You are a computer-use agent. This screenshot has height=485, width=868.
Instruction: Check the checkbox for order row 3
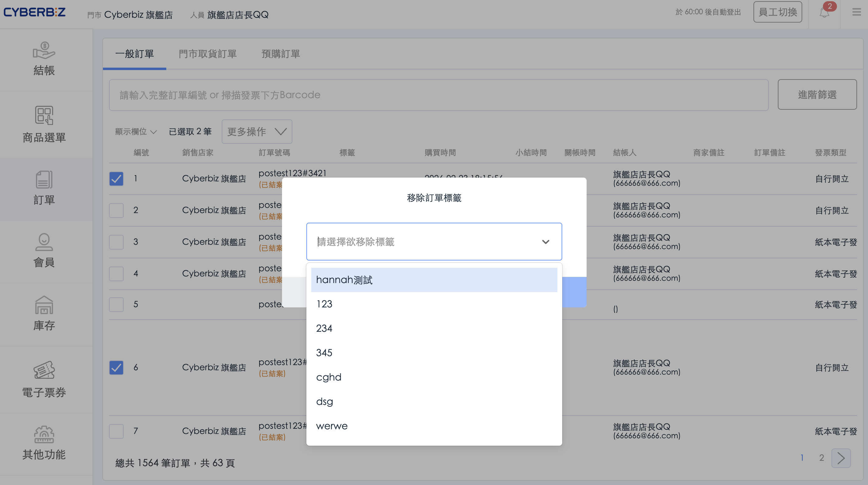coord(116,242)
